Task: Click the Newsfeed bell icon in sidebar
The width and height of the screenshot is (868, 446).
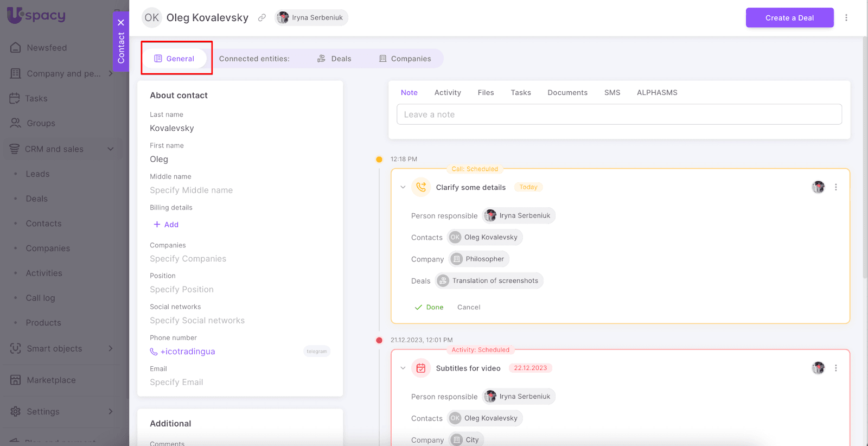Action: pos(16,48)
